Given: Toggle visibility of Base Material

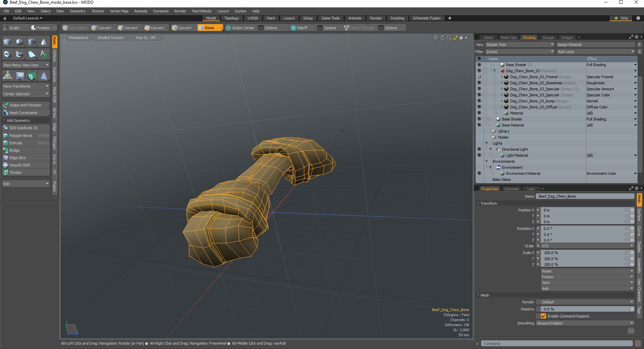Looking at the screenshot, I should (x=479, y=125).
